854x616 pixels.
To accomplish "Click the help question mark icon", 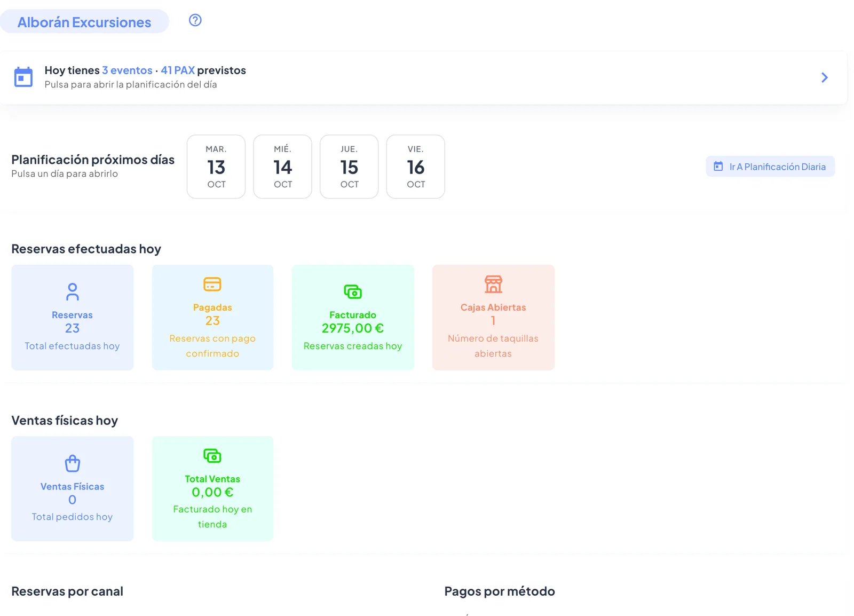I will coord(195,20).
